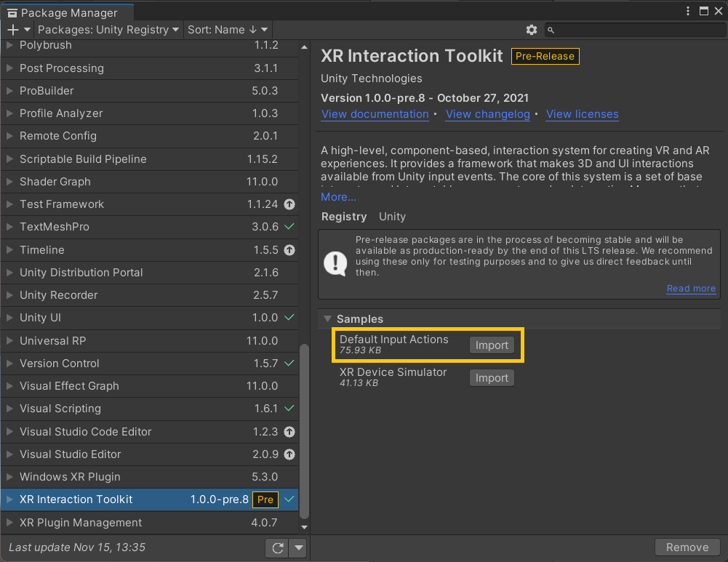Expand the Shader Graph package arrow
This screenshot has height=562, width=728.
point(9,182)
